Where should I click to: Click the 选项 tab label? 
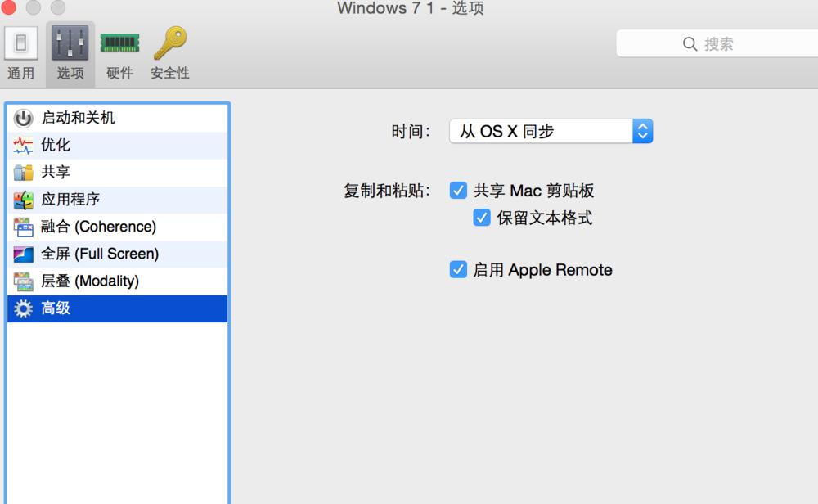click(x=70, y=73)
